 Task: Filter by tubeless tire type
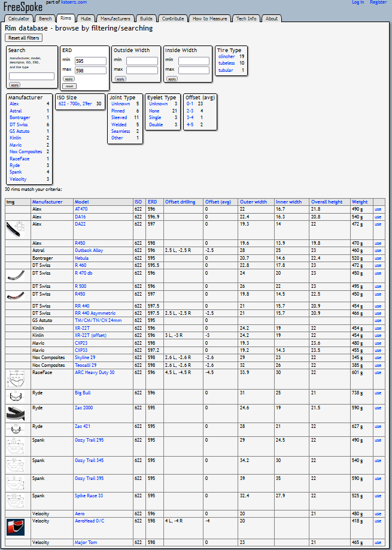[227, 63]
